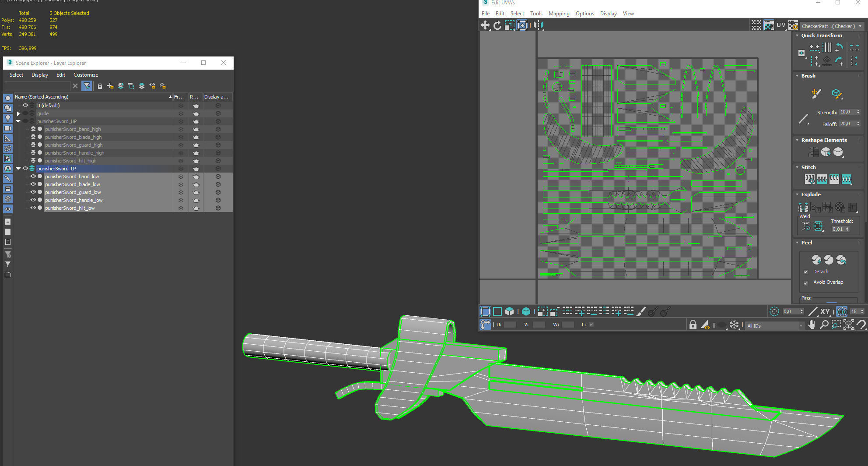The height and width of the screenshot is (466, 868).
Task: Click Scene Explorer search input field
Action: coord(37,86)
